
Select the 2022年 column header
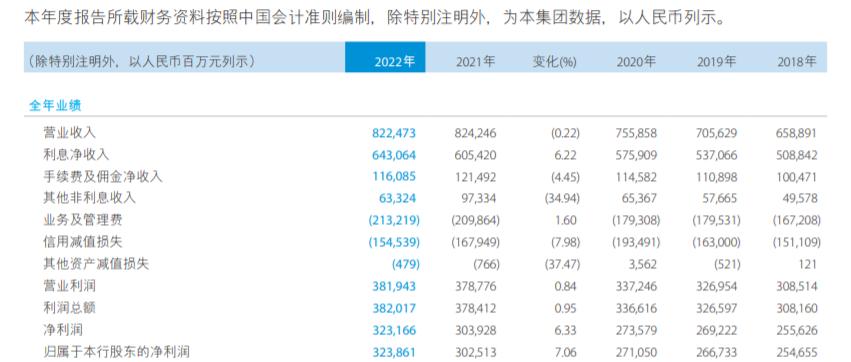click(x=385, y=57)
